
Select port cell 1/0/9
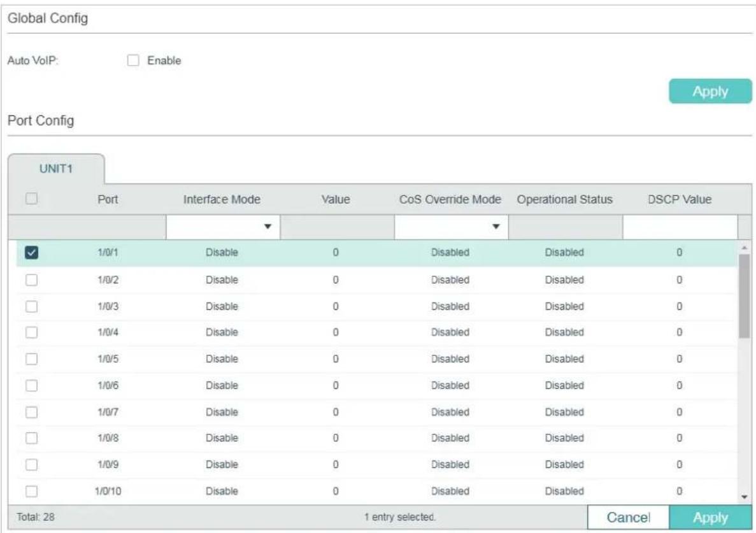[108, 465]
